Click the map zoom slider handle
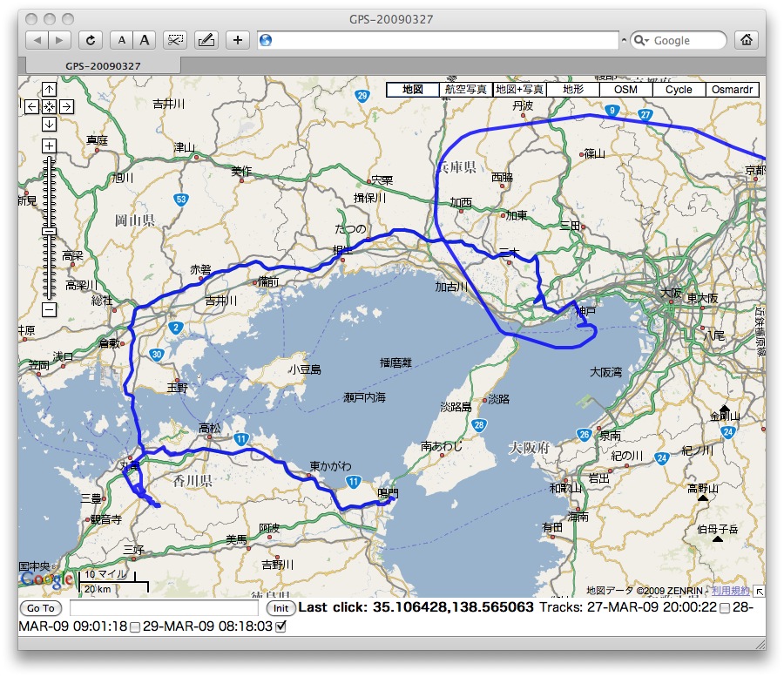 click(49, 231)
